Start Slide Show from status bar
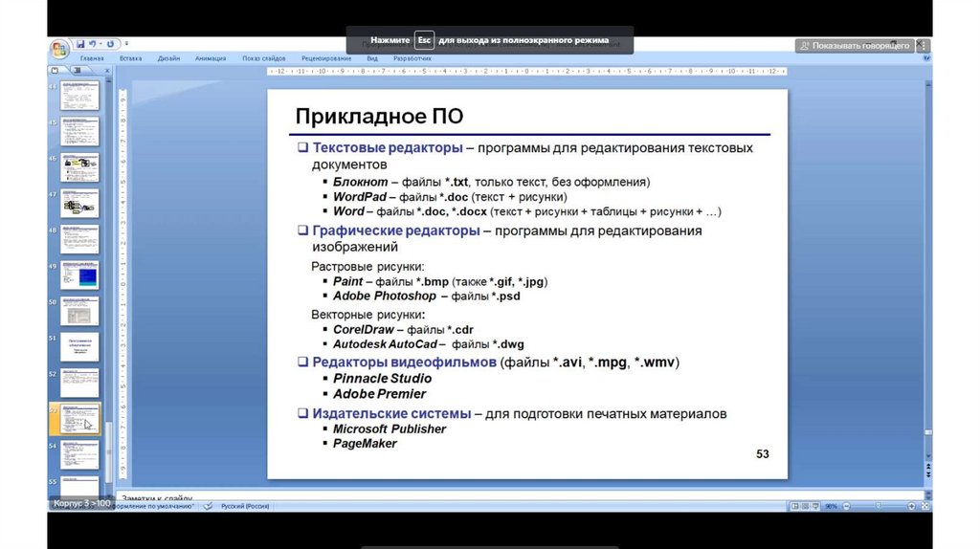Screen dimensions: 980x549 tap(815, 506)
